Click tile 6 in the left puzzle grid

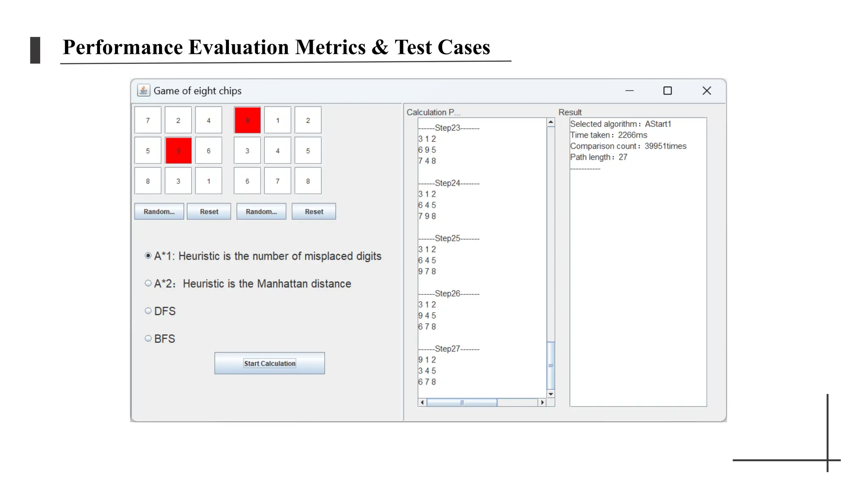(x=209, y=151)
